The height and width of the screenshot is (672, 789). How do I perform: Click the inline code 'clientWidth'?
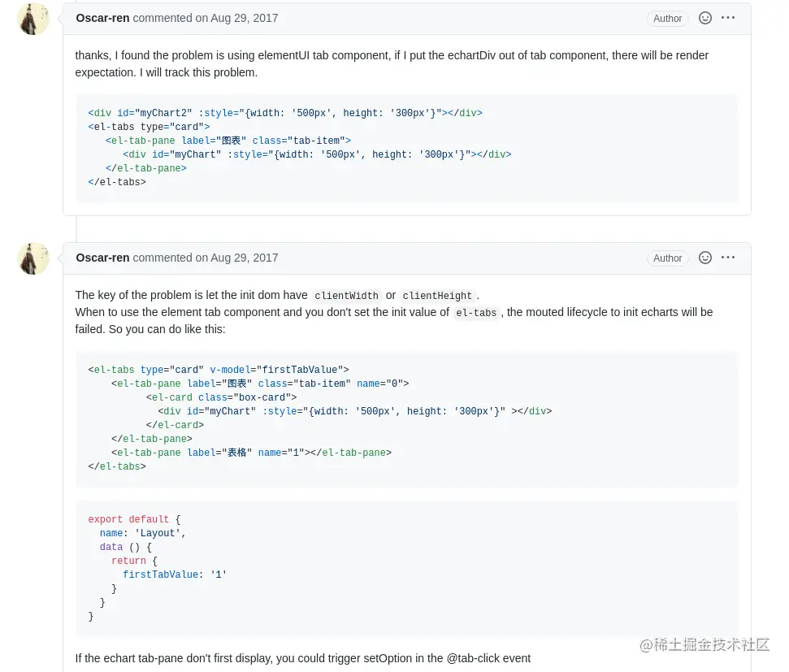tap(346, 296)
